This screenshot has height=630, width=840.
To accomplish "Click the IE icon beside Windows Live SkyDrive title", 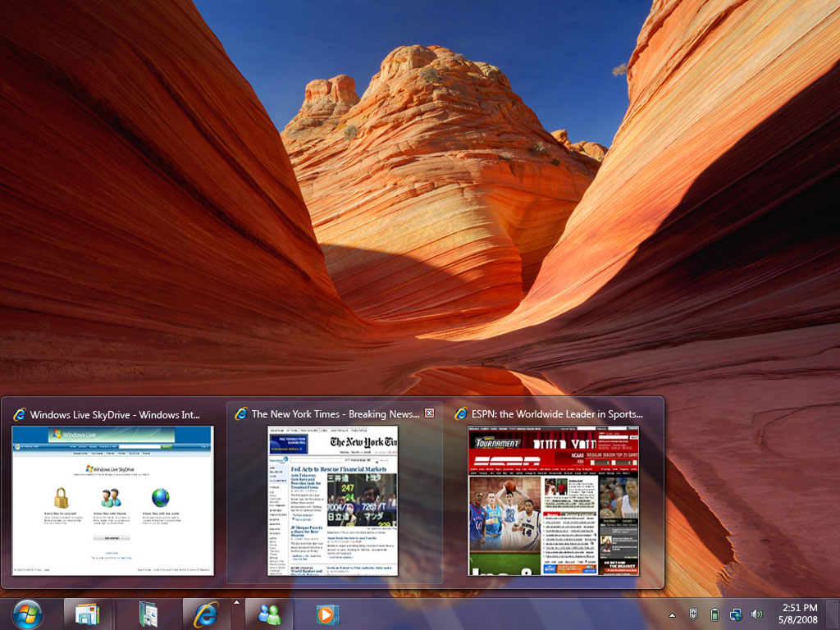I will coord(20,414).
